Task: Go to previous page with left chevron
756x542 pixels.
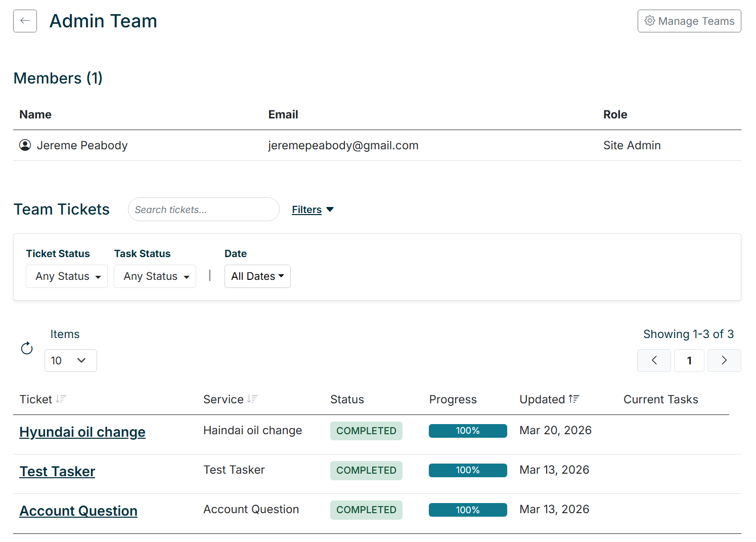Action: pyautogui.click(x=654, y=360)
